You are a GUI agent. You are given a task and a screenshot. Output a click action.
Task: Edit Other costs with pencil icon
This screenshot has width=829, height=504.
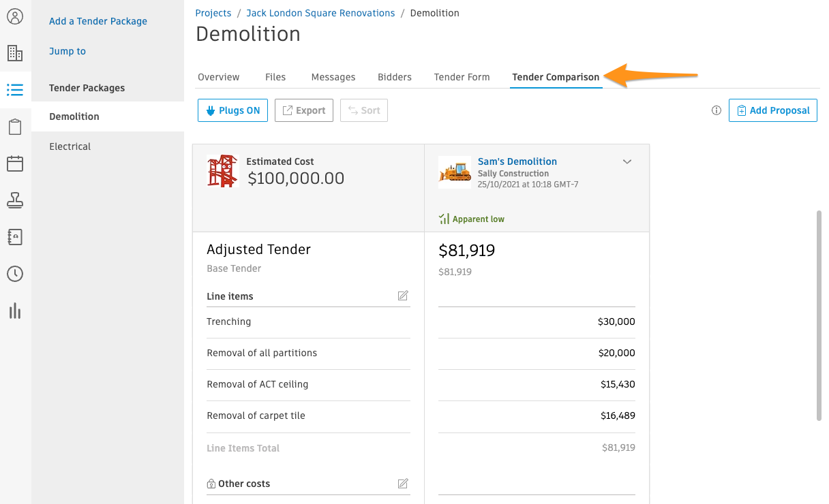tap(403, 484)
